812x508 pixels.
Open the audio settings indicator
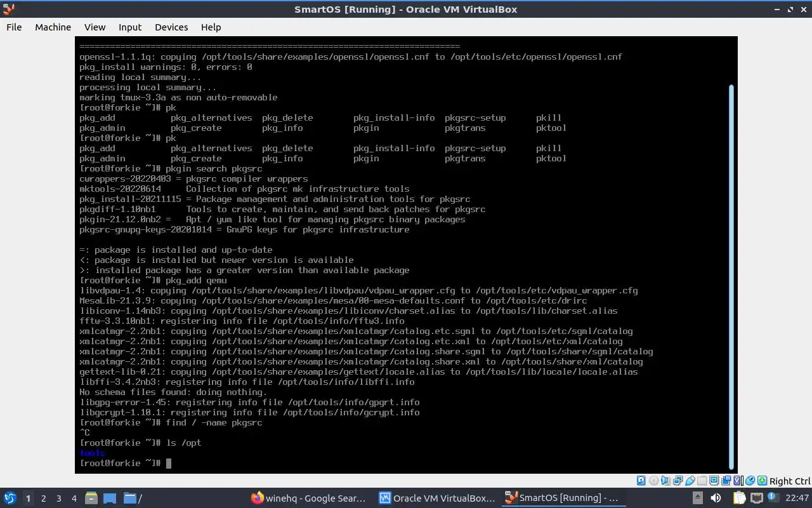click(665, 481)
